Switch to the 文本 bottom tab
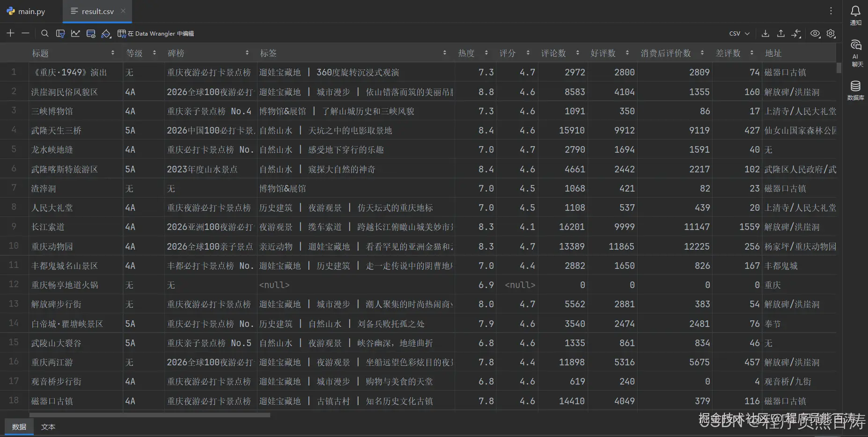The width and height of the screenshot is (868, 437). click(48, 427)
